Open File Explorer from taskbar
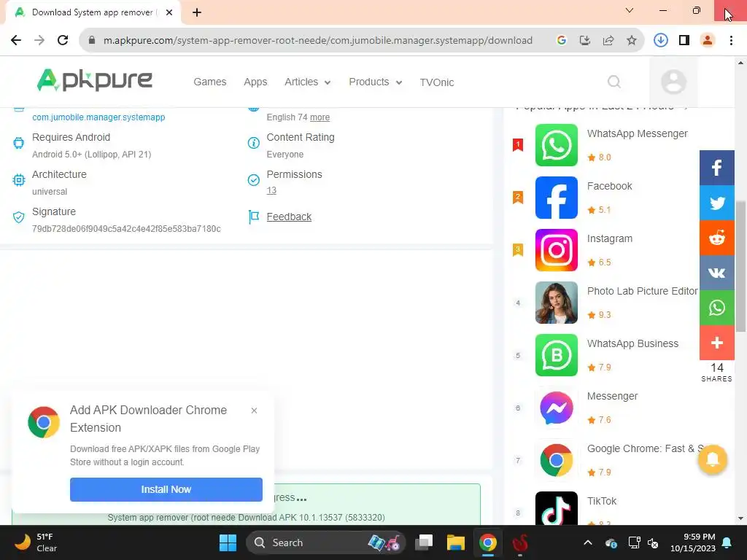The width and height of the screenshot is (747, 560). click(455, 542)
